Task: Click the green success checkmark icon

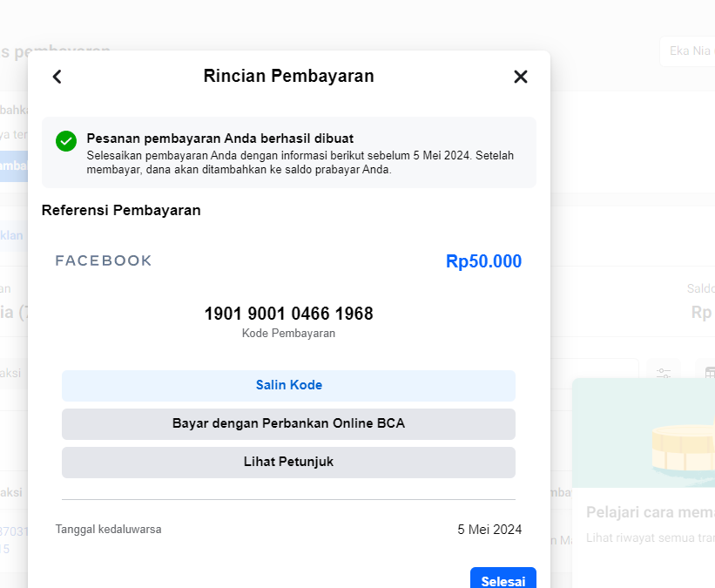Action: (x=66, y=141)
